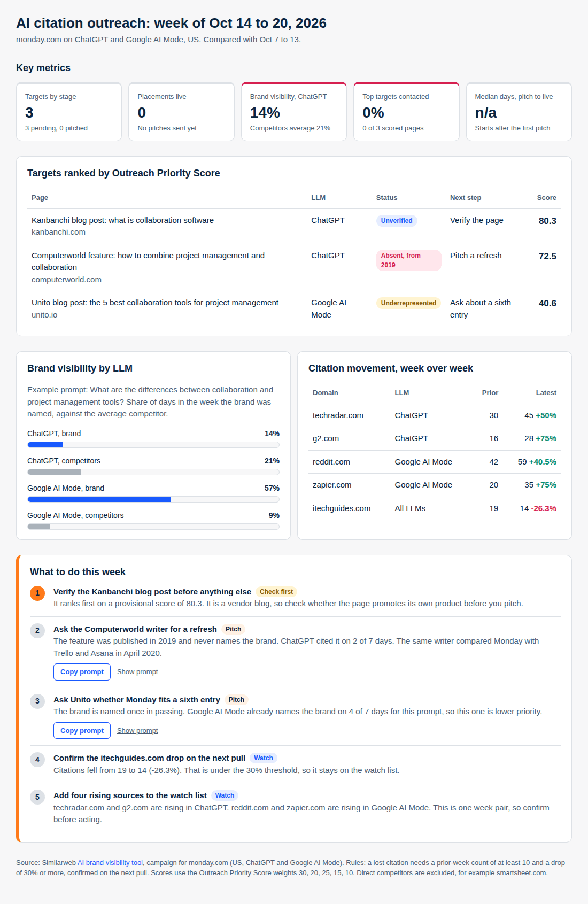Show the prompt under the Unito step
The width and height of the screenshot is (588, 904).
[x=137, y=731]
